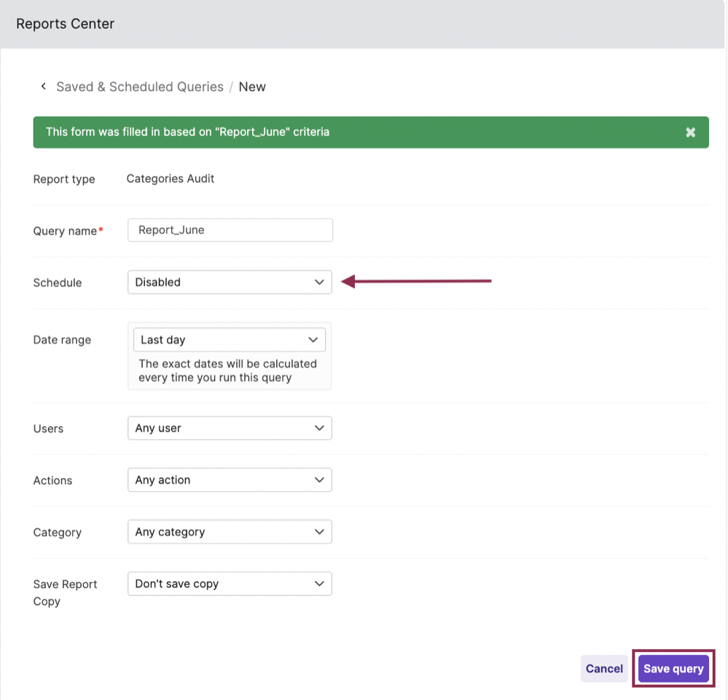
Task: Click the chevron arrow in Save Report Copy dropdown
Action: click(319, 583)
